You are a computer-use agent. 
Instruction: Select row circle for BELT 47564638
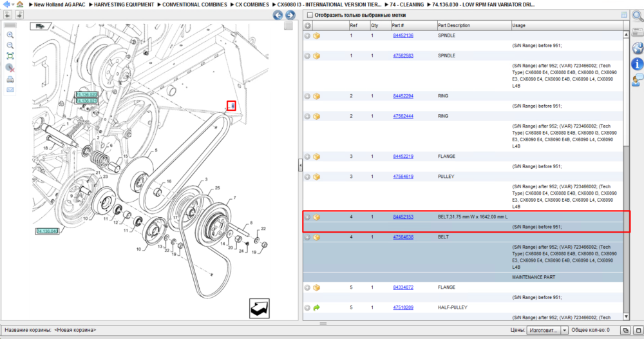coord(307,237)
